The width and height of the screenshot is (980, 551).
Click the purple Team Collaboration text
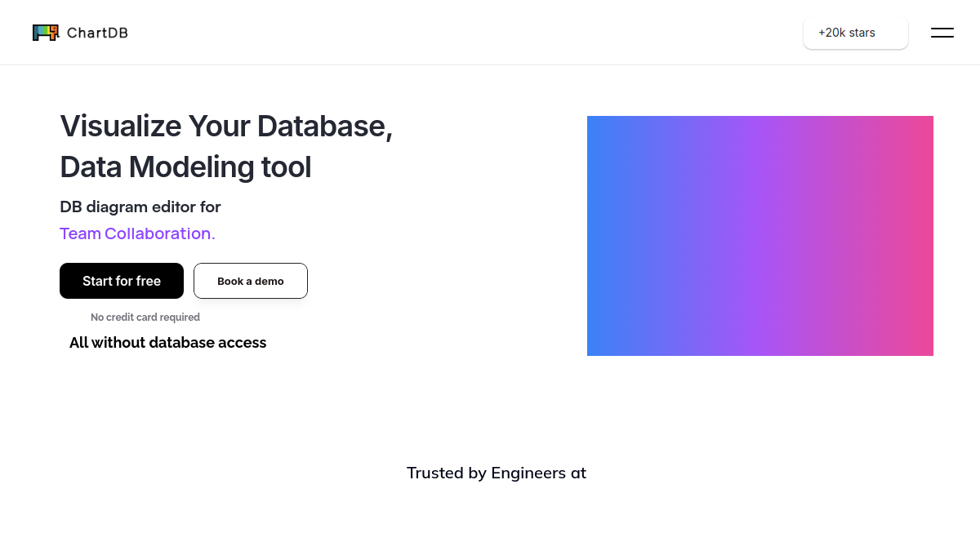click(x=137, y=233)
